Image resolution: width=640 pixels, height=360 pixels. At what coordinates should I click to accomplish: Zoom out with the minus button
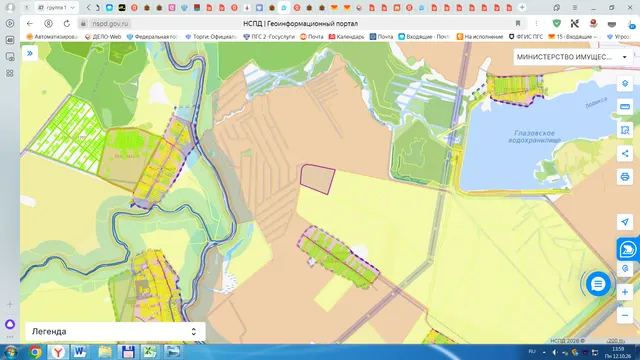pyautogui.click(x=625, y=316)
